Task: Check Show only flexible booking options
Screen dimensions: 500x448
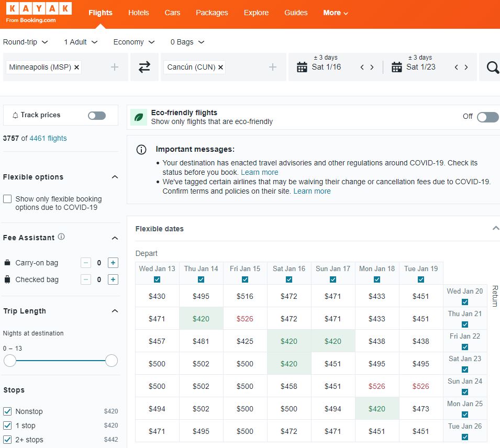Action: 7,199
